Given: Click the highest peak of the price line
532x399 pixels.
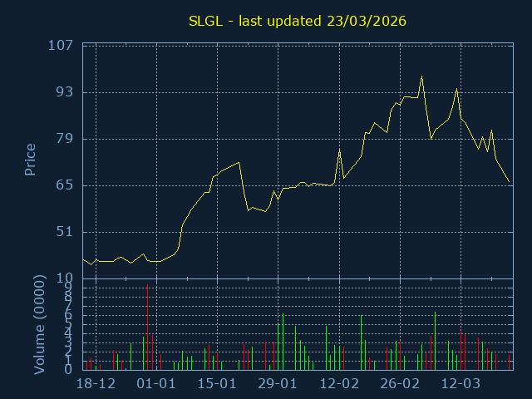Looking at the screenshot, I should 421,77.
